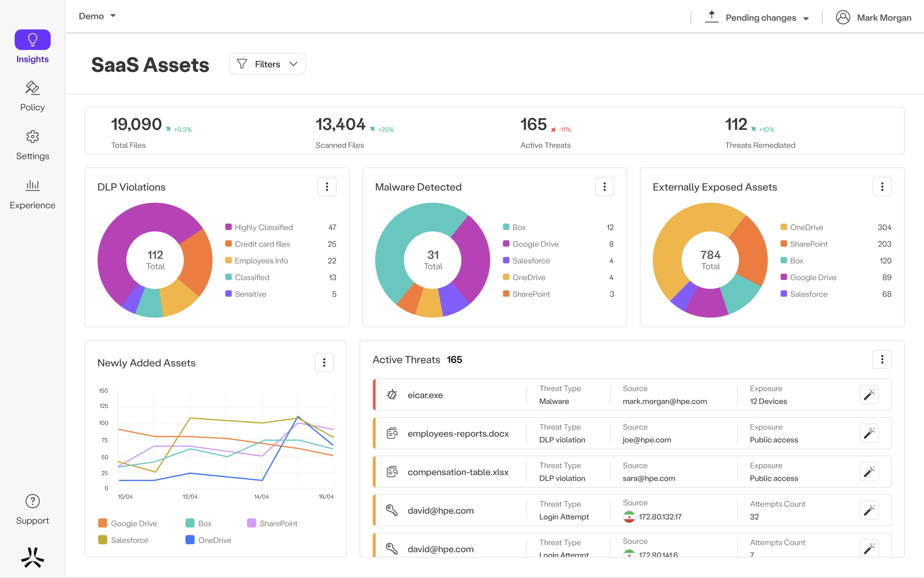Viewport: 924px width, 578px height.
Task: Open the Malware Detected kebab menu
Action: tap(604, 187)
